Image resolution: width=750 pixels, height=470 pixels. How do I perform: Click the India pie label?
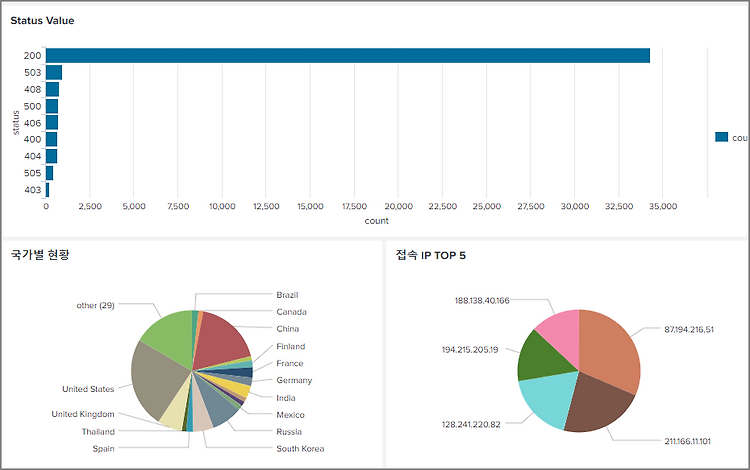286,398
